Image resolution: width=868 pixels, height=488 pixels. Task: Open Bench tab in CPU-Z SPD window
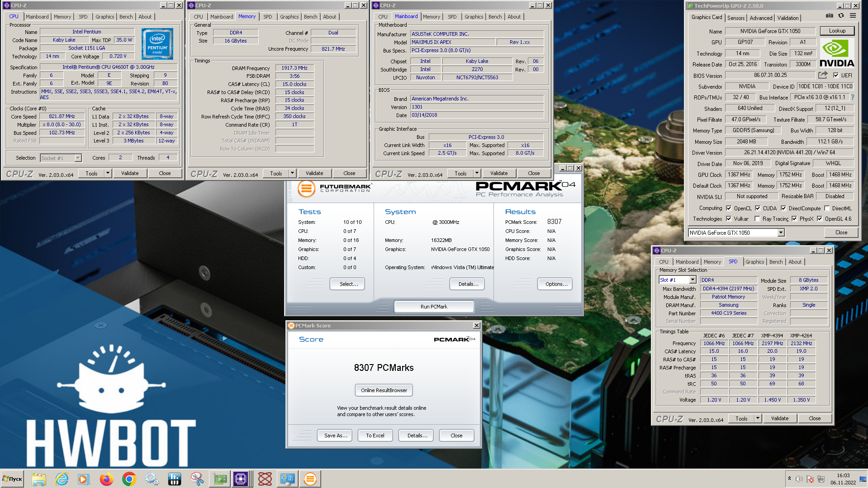coord(776,262)
